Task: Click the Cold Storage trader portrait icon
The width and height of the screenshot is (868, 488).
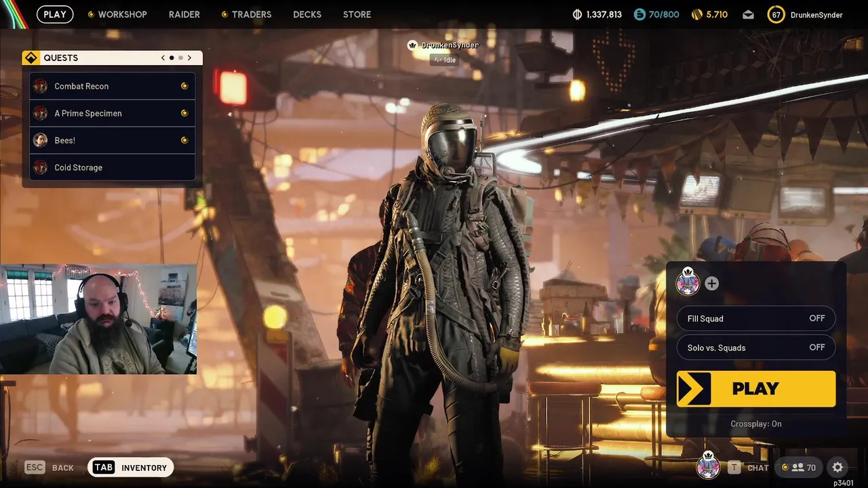Action: 41,167
